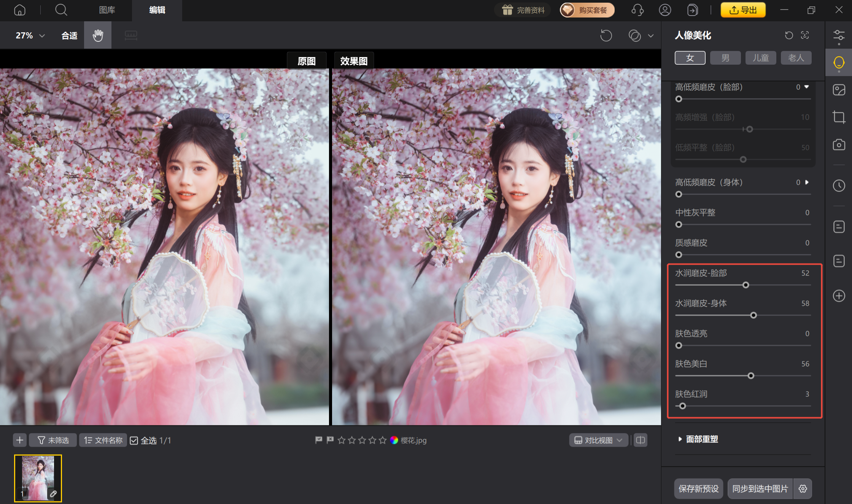Click the portrait beautify face icon
852x504 pixels.
[839, 62]
